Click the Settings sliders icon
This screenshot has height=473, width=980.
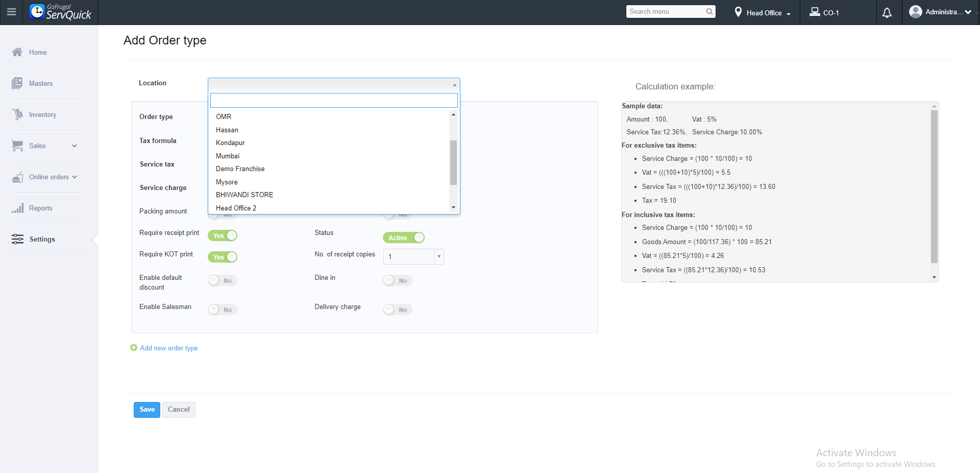point(17,239)
